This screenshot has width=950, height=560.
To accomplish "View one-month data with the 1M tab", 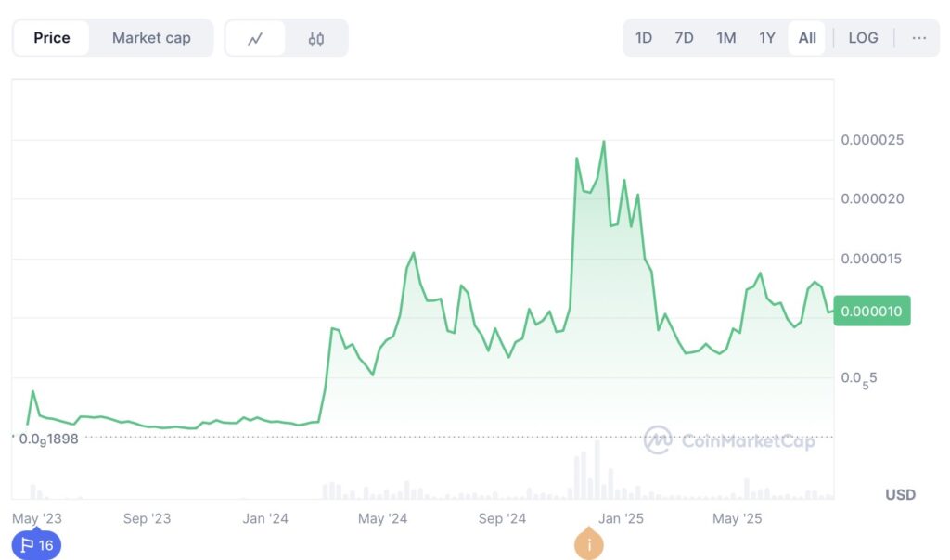I will coord(725,38).
